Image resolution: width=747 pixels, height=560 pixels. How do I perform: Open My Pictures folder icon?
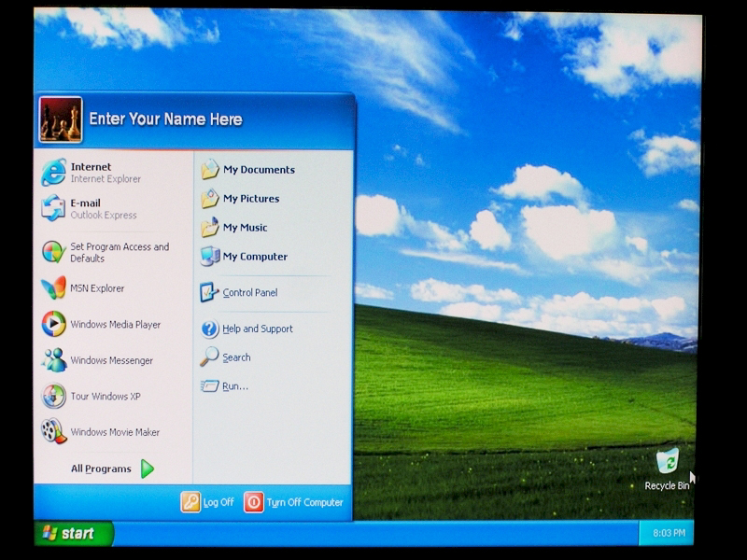(x=209, y=199)
